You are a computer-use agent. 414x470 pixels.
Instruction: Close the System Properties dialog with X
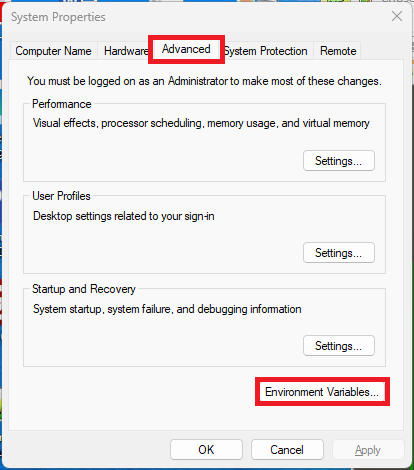[397, 16]
